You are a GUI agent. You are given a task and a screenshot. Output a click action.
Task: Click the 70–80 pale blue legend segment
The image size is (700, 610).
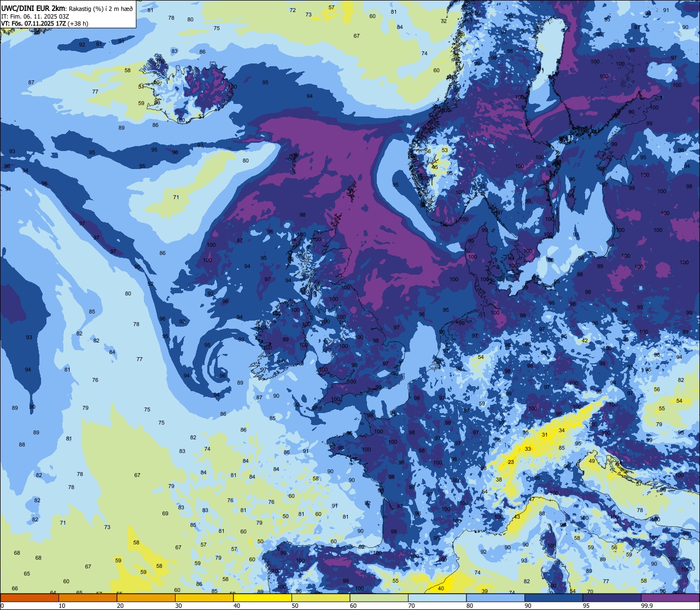click(437, 597)
